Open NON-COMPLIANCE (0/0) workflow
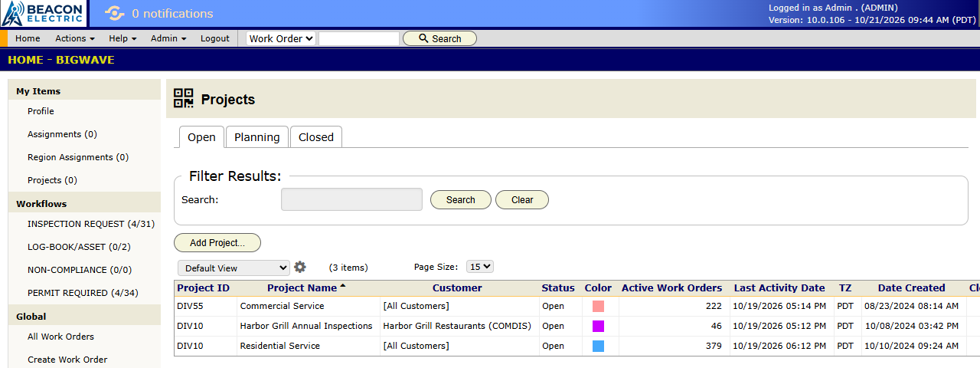This screenshot has height=368, width=980. (x=80, y=270)
